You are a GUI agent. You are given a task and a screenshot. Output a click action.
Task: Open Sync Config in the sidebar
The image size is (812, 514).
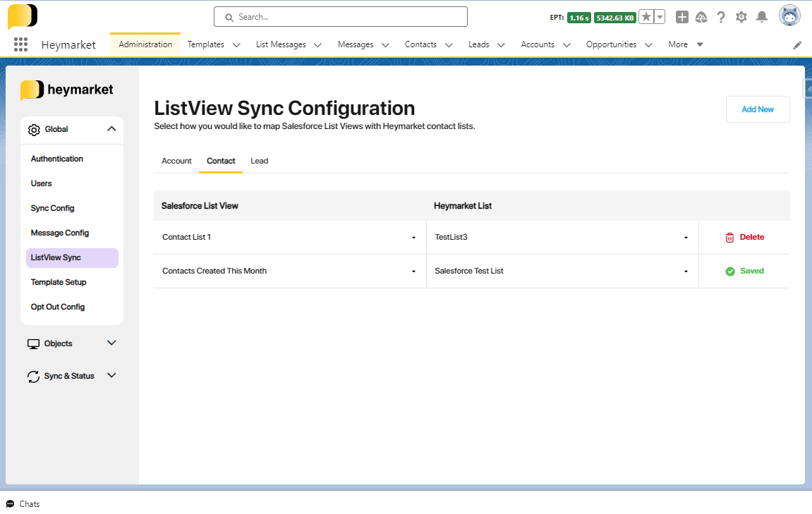[52, 208]
